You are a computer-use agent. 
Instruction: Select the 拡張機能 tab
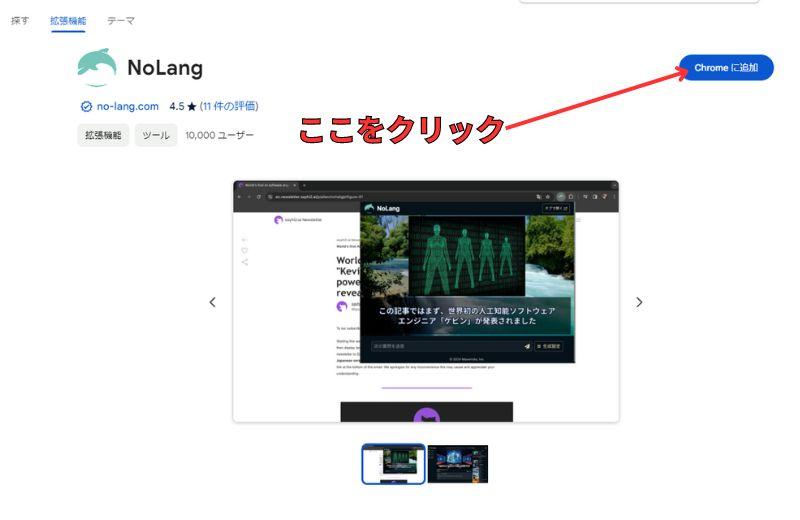[x=68, y=21]
